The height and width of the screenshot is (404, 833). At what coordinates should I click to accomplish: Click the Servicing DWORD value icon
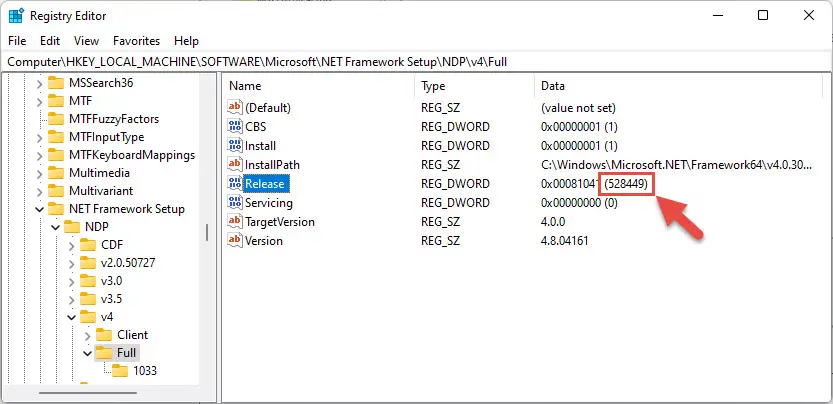[235, 203]
